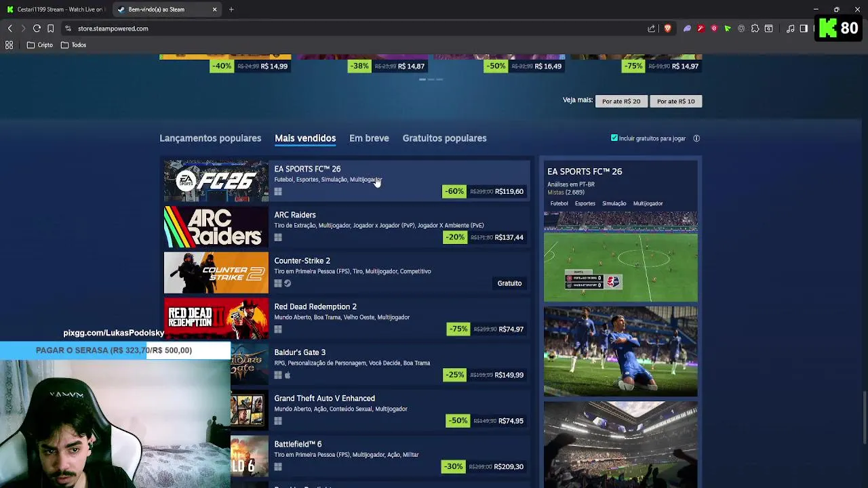Click Futebol tag in FC 26 preview panel
Screen dimensions: 868x488
point(559,203)
